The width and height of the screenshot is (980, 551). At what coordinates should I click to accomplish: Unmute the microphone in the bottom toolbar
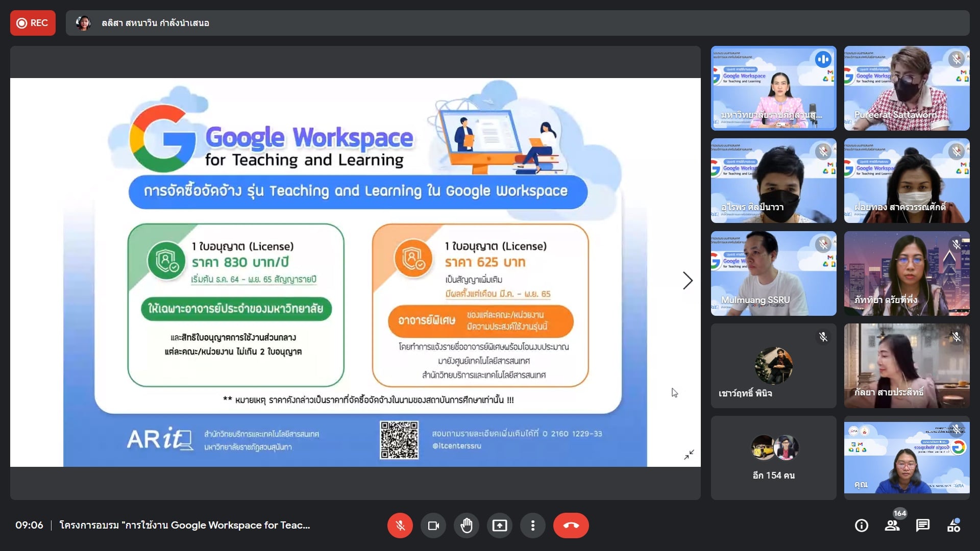coord(400,525)
